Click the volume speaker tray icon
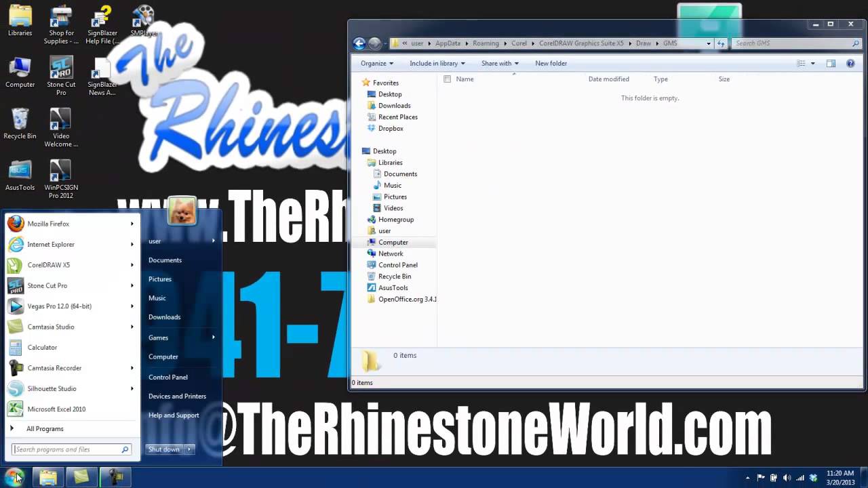 coord(787,478)
